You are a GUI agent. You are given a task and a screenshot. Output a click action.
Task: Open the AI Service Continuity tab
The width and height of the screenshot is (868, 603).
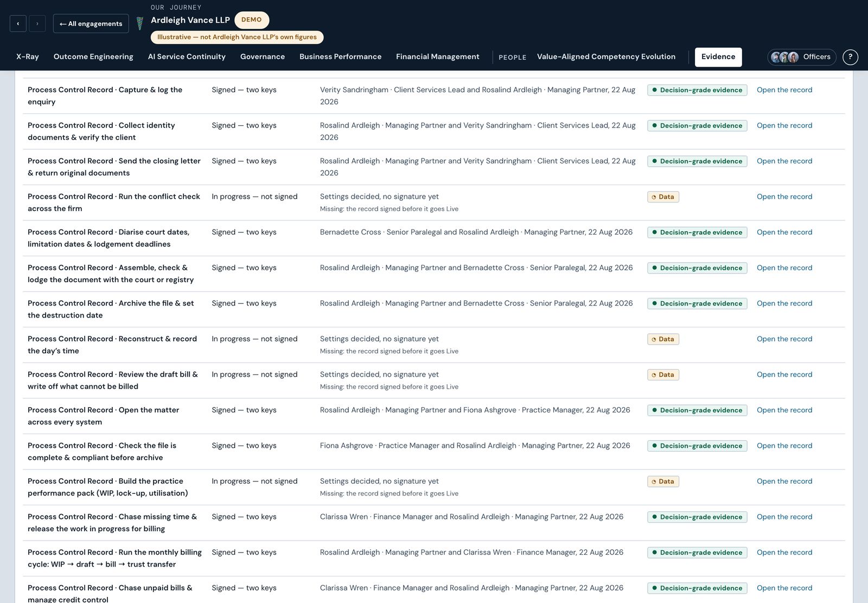click(187, 57)
